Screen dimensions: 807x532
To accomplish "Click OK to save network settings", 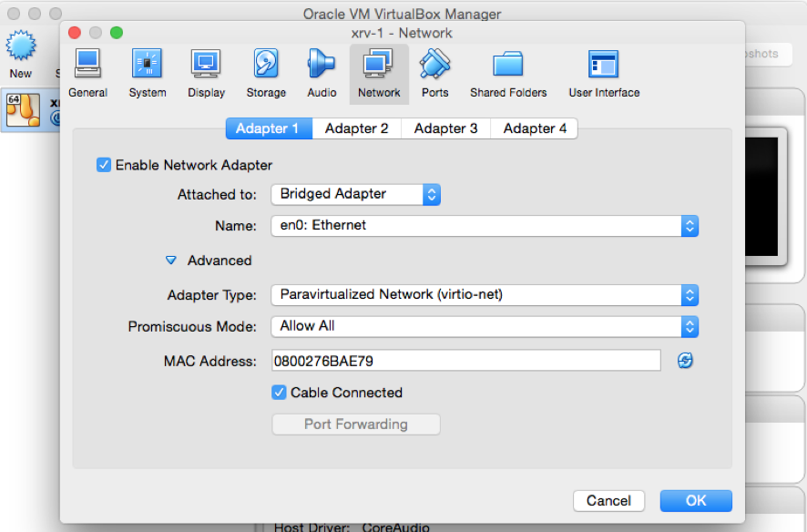I will (x=696, y=501).
